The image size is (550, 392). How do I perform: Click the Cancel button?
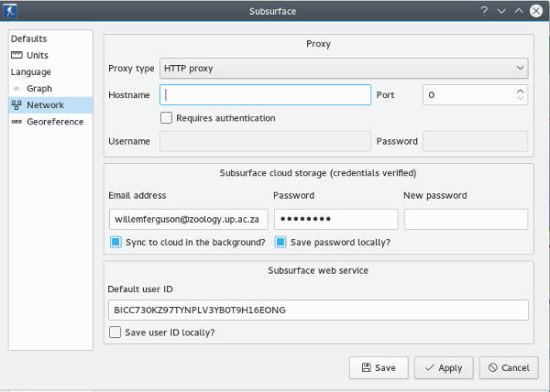pos(509,367)
